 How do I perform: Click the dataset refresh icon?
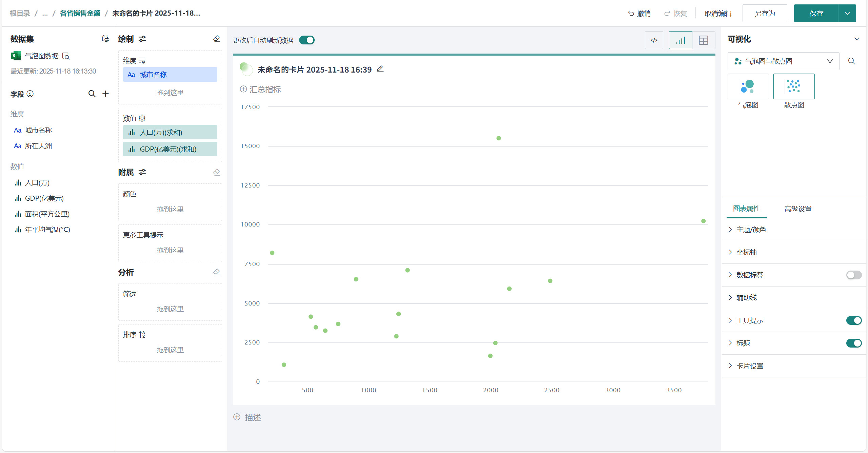point(105,39)
